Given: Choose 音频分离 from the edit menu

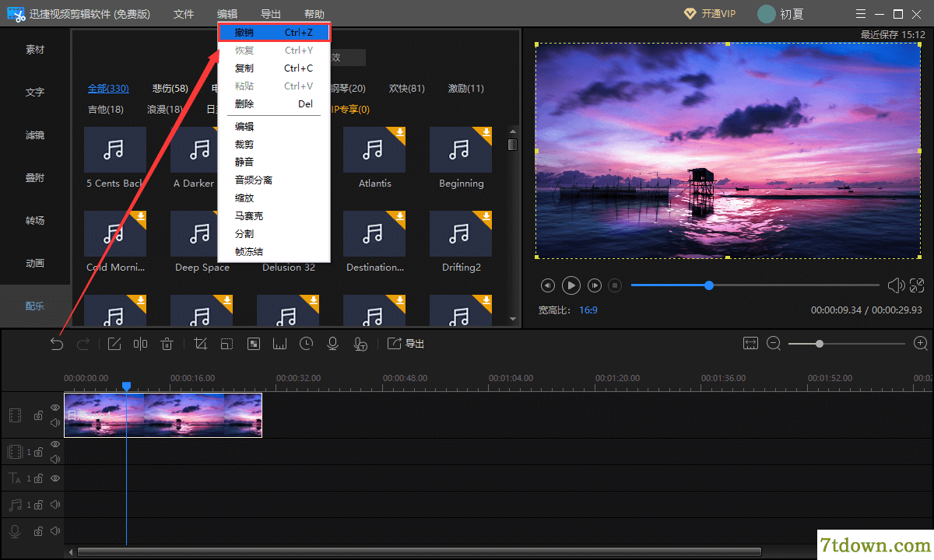Looking at the screenshot, I should point(275,180).
